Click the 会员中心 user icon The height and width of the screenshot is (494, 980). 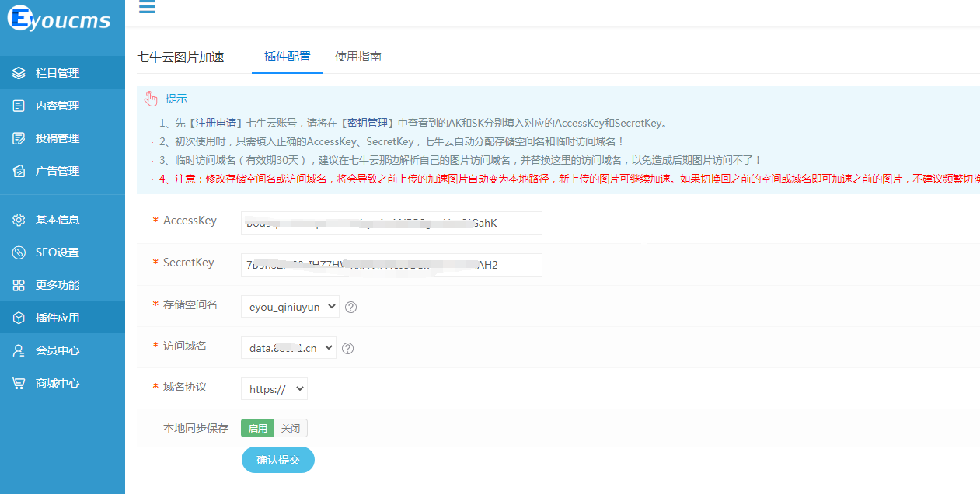[19, 350]
